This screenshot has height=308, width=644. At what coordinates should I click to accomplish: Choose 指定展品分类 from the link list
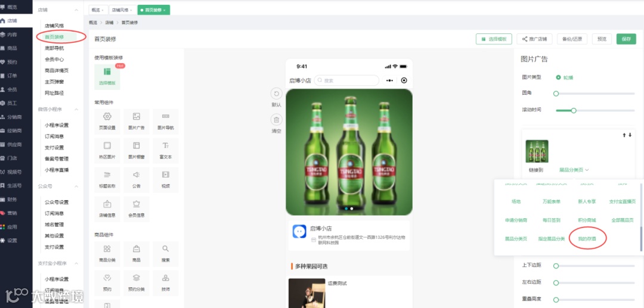coord(552,239)
